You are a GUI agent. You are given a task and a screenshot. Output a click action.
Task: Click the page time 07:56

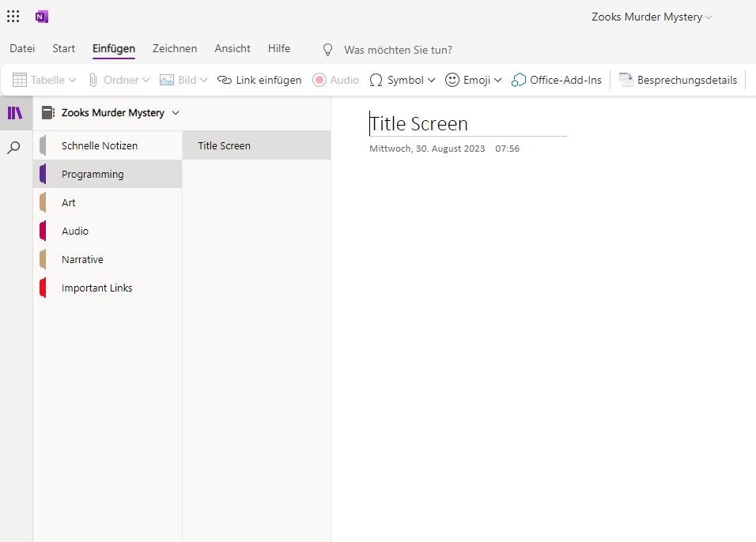pyautogui.click(x=507, y=149)
